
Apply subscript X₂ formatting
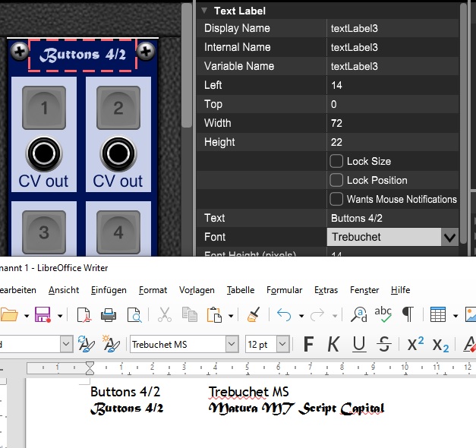440,345
